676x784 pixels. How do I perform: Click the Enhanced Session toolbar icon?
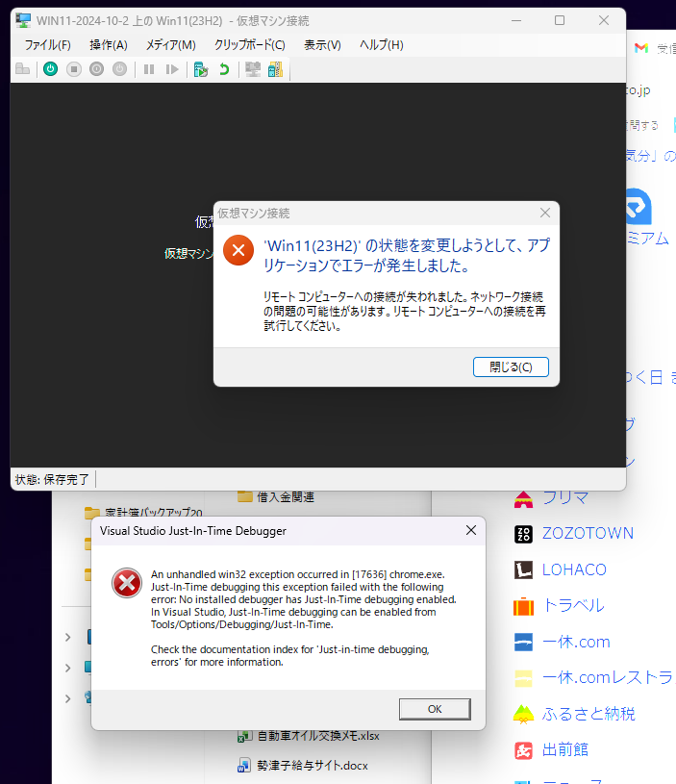(253, 69)
